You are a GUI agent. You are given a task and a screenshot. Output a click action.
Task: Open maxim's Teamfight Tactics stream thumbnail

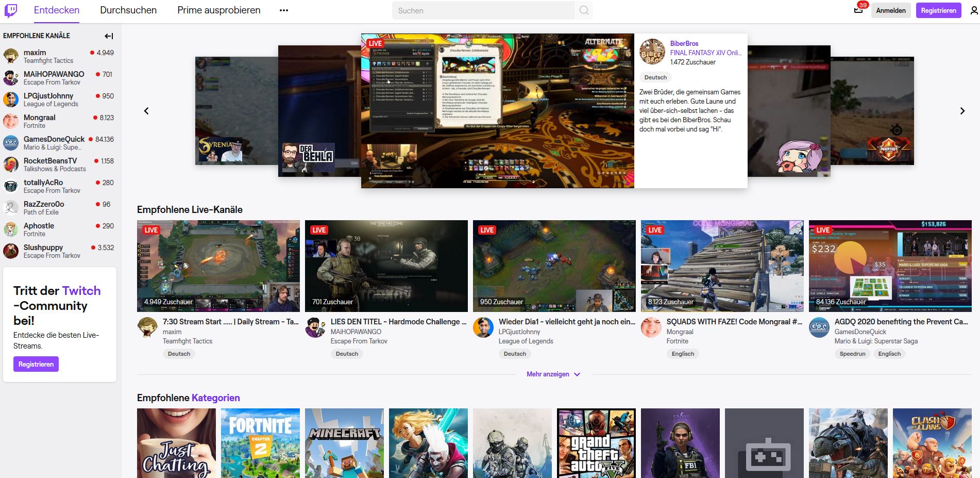coord(218,266)
